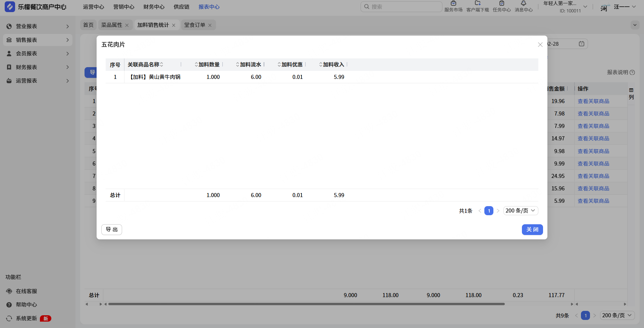The width and height of the screenshot is (644, 328).
Task: Open 营销中心 top menu
Action: point(124,7)
